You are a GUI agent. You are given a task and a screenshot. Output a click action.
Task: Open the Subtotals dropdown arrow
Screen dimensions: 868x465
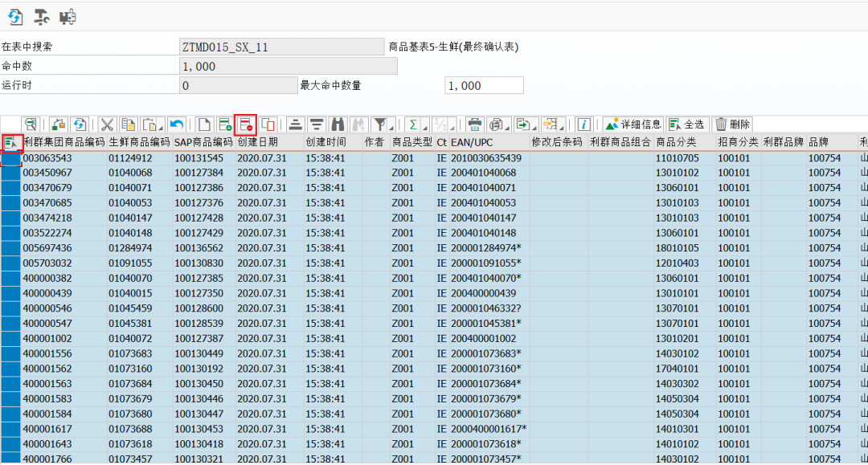coord(452,128)
